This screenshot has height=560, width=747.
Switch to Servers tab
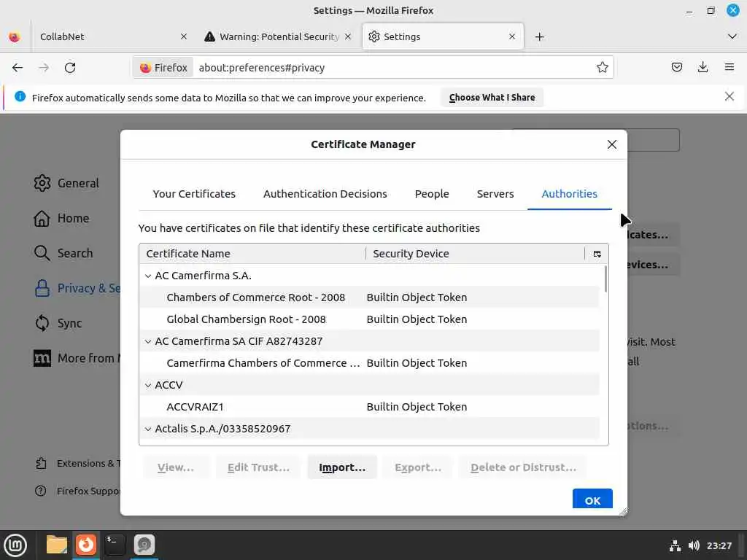pos(495,194)
